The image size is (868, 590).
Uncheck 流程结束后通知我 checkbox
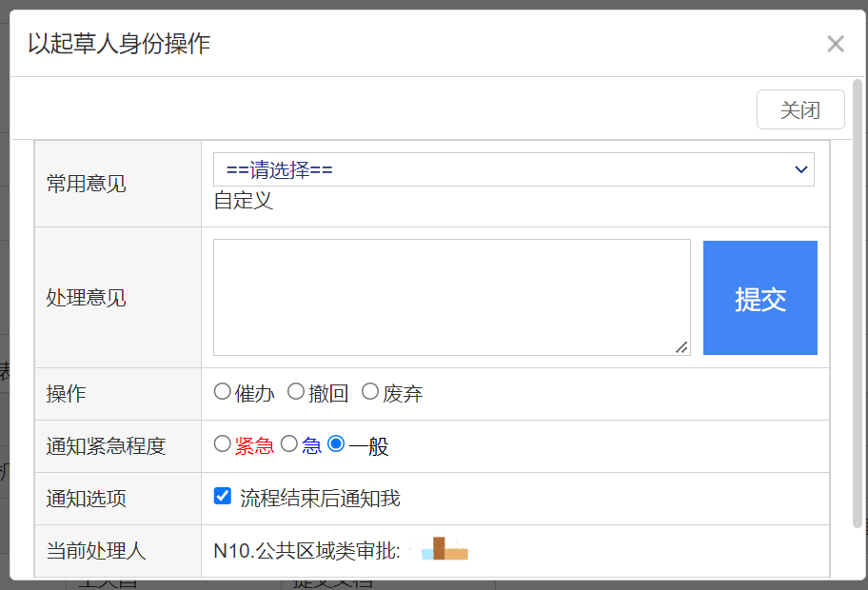[x=223, y=496]
